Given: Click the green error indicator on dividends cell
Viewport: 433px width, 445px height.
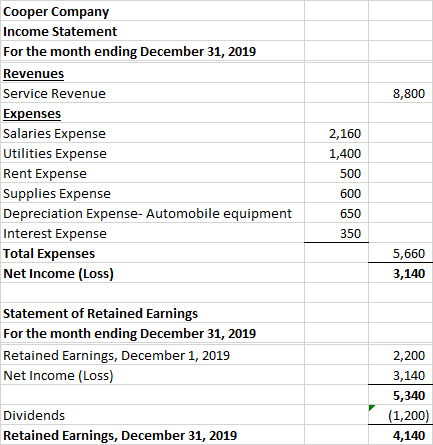Looking at the screenshot, I should click(372, 408).
